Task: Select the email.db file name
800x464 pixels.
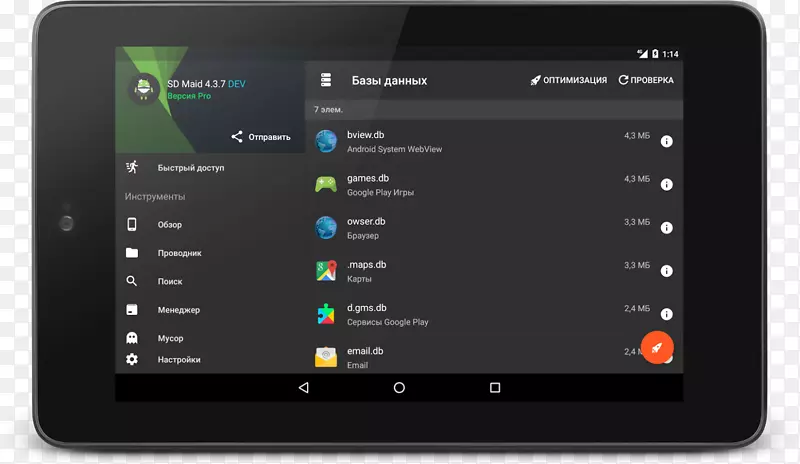Action: [x=365, y=351]
